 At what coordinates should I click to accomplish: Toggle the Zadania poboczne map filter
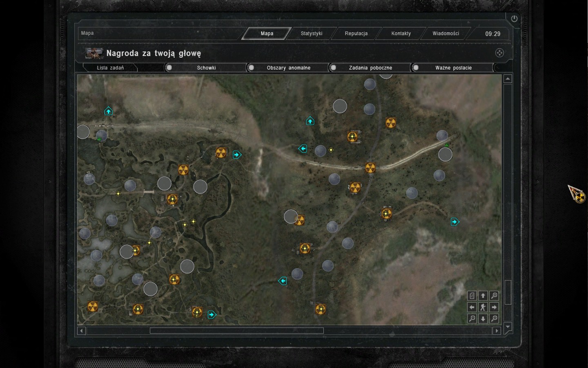370,67
